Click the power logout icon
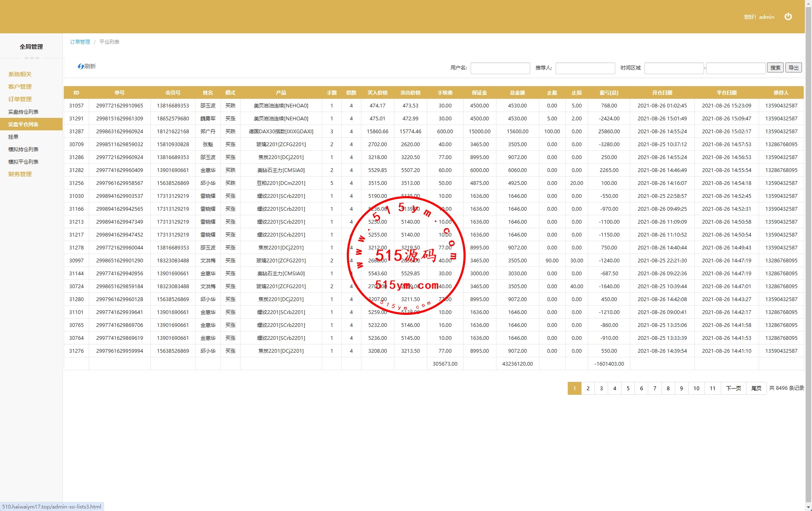812x511 pixels. 788,17
